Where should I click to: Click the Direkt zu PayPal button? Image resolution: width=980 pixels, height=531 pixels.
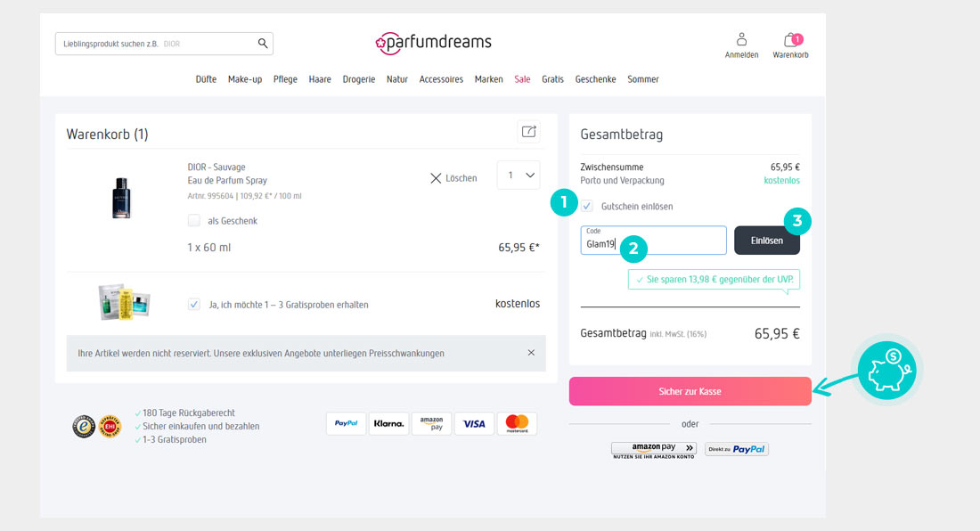tap(737, 449)
